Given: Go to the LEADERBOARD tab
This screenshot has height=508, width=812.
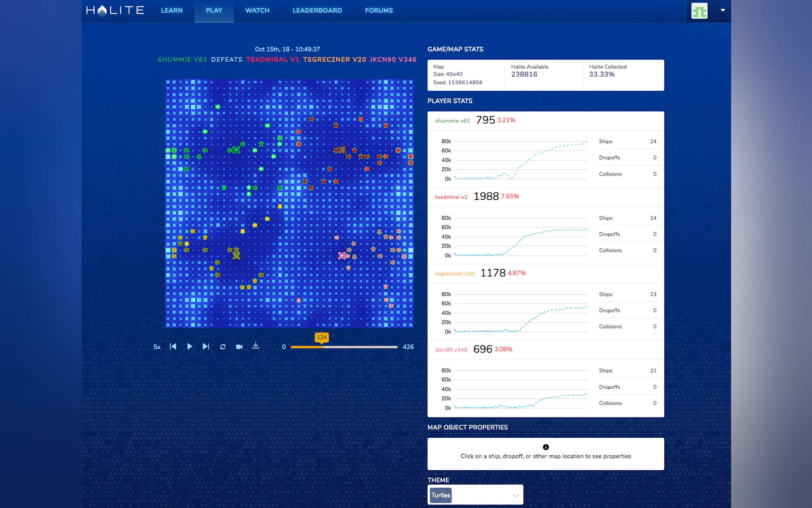Looking at the screenshot, I should 317,11.
